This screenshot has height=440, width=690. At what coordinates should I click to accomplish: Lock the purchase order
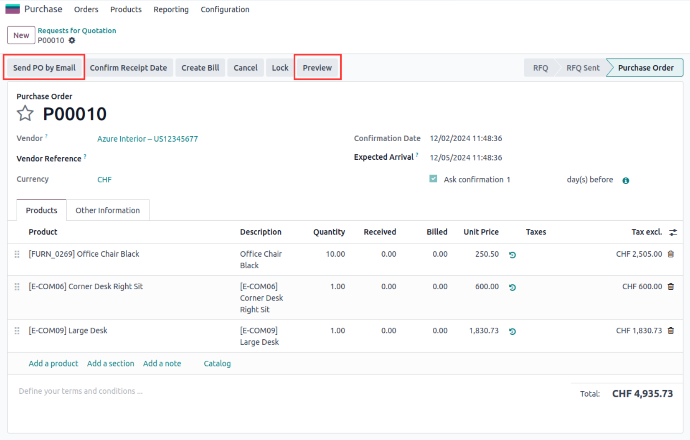point(280,68)
